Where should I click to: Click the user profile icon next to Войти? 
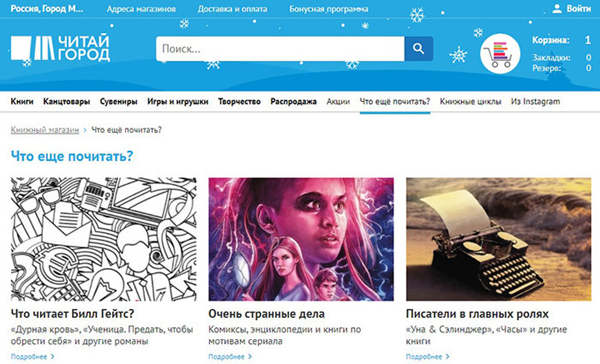pyautogui.click(x=557, y=9)
